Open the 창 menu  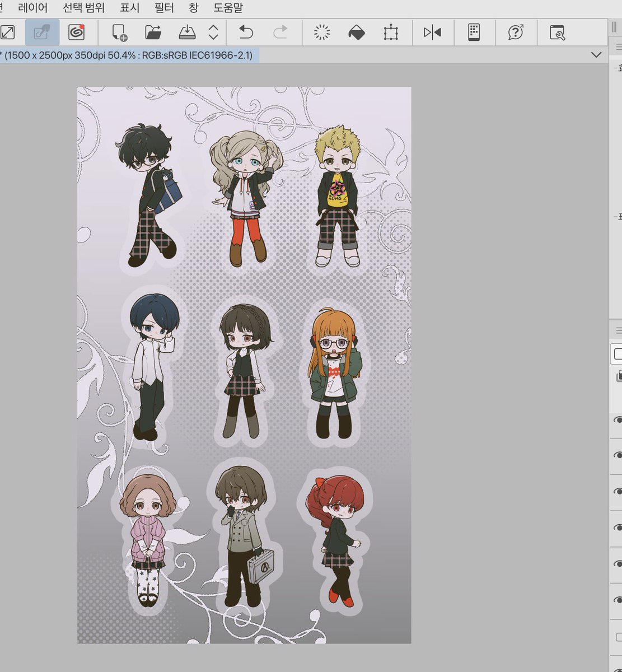[194, 8]
